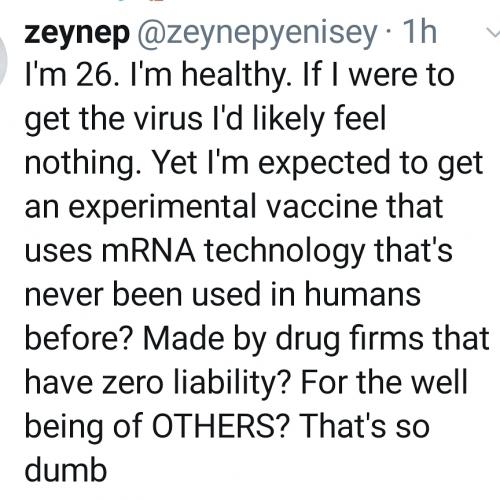Open profile via the bold name zeynep
The image size is (500, 500).
[77, 33]
